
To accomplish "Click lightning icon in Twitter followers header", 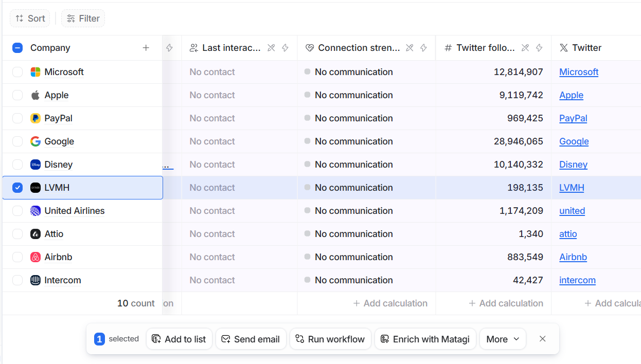I will 539,48.
